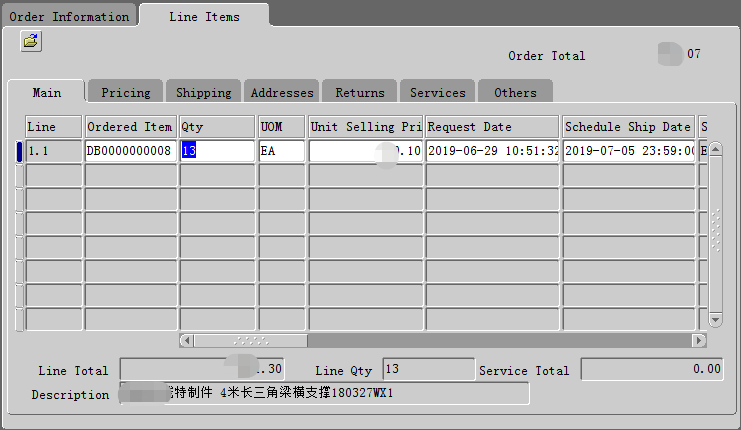Click Schedule Ship Date 2019-07-05 field
The height and width of the screenshot is (430, 741).
(629, 151)
